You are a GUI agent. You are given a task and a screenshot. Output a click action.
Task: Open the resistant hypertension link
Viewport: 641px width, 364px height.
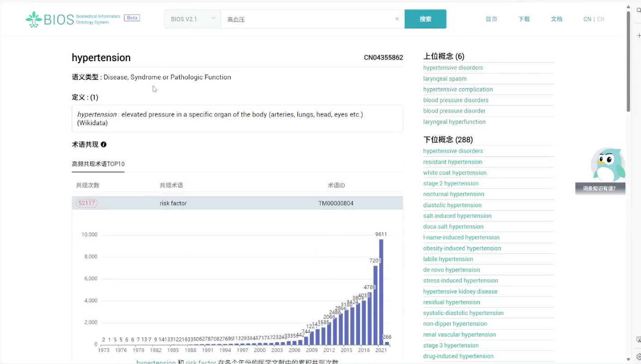coord(453,162)
